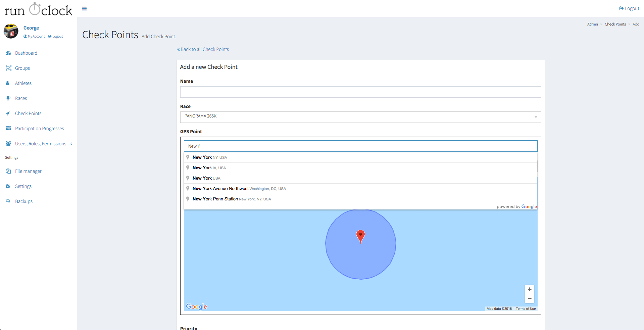
Task: Open map Terms of Use link
Action: click(526, 309)
